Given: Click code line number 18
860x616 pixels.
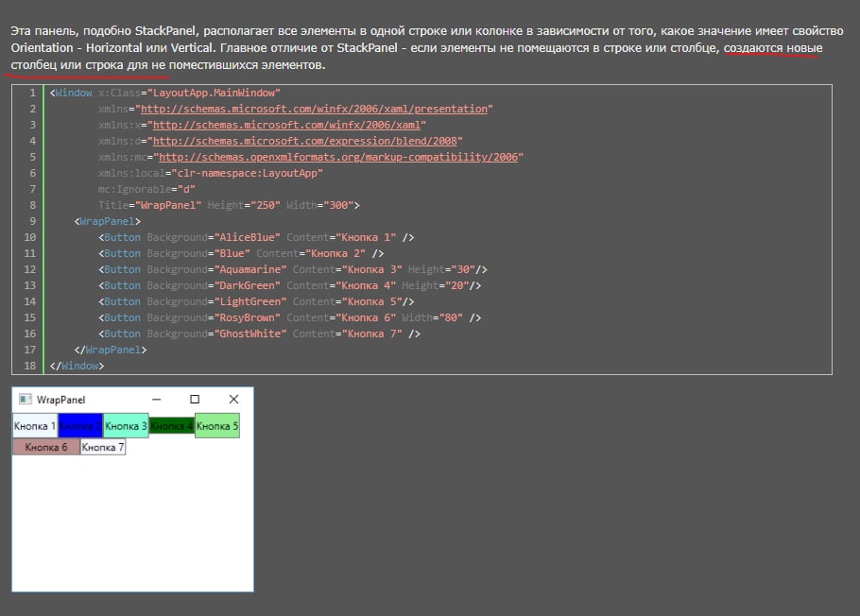Looking at the screenshot, I should 30,366.
